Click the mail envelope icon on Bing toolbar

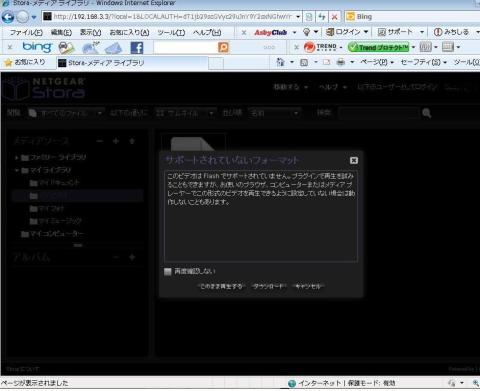point(113,48)
